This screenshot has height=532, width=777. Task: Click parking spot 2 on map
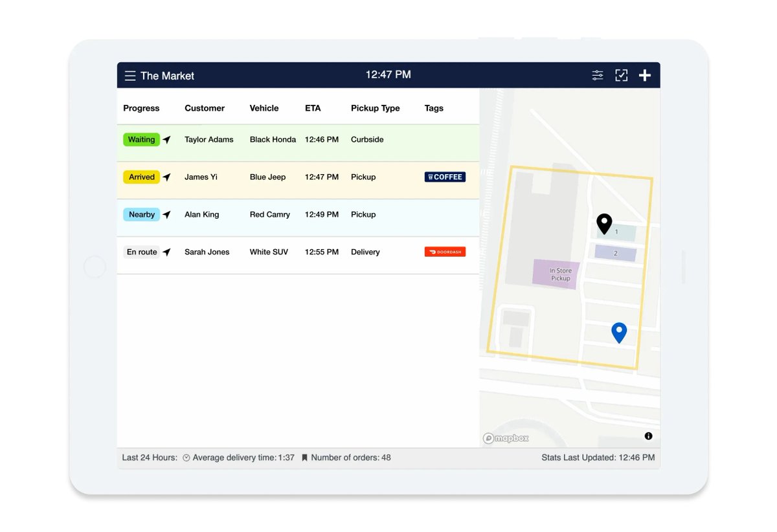(x=616, y=254)
